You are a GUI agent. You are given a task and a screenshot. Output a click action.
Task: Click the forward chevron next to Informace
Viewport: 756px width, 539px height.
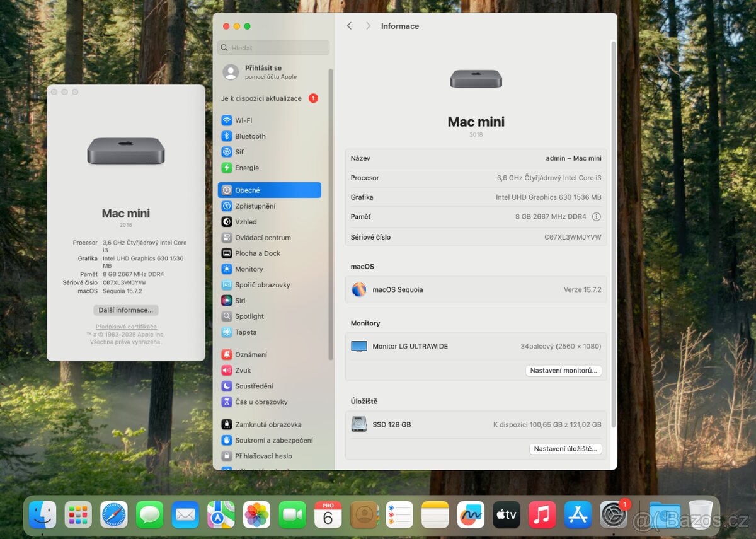pyautogui.click(x=367, y=26)
